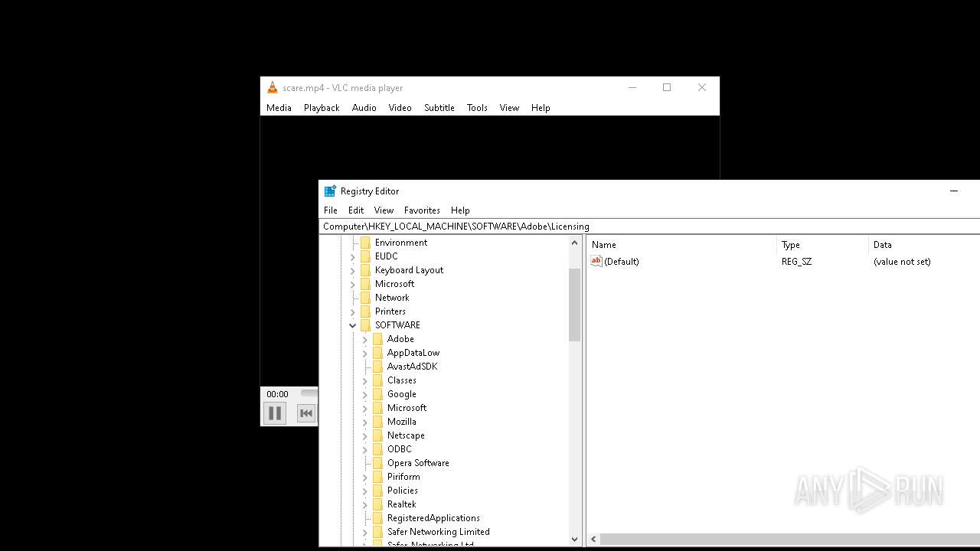Click the Registry Editor app icon

tap(330, 191)
